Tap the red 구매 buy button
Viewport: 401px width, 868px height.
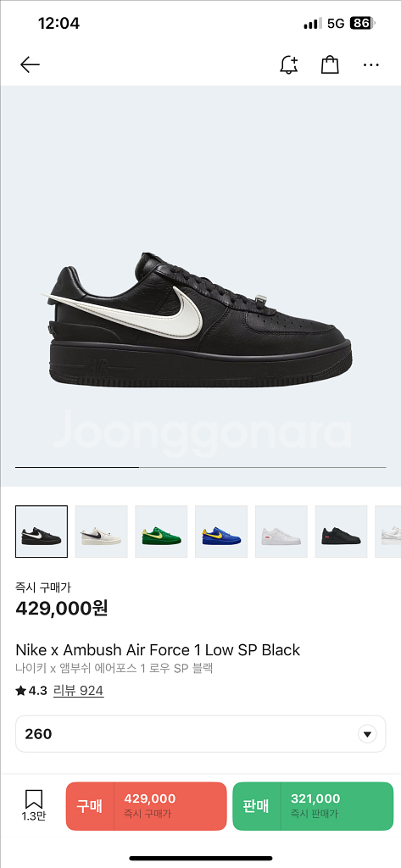click(146, 806)
